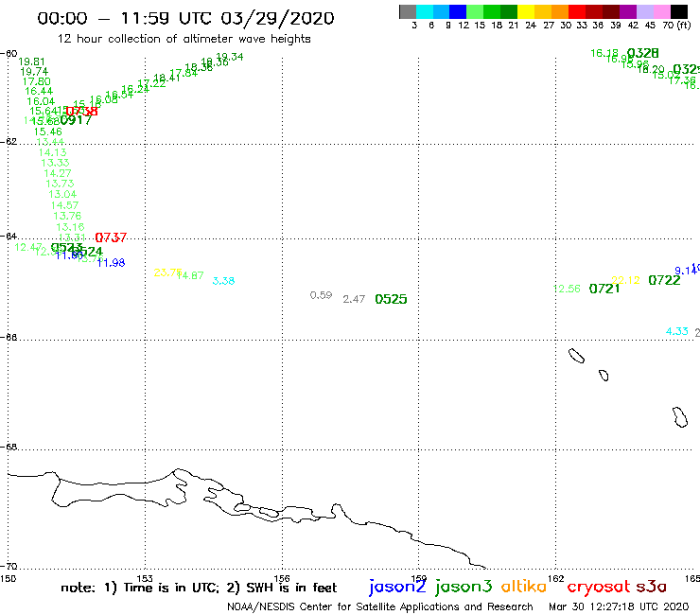Click the yellow wave value 22.12
Image resolution: width=700 pixels, height=615 pixels.
(x=625, y=280)
